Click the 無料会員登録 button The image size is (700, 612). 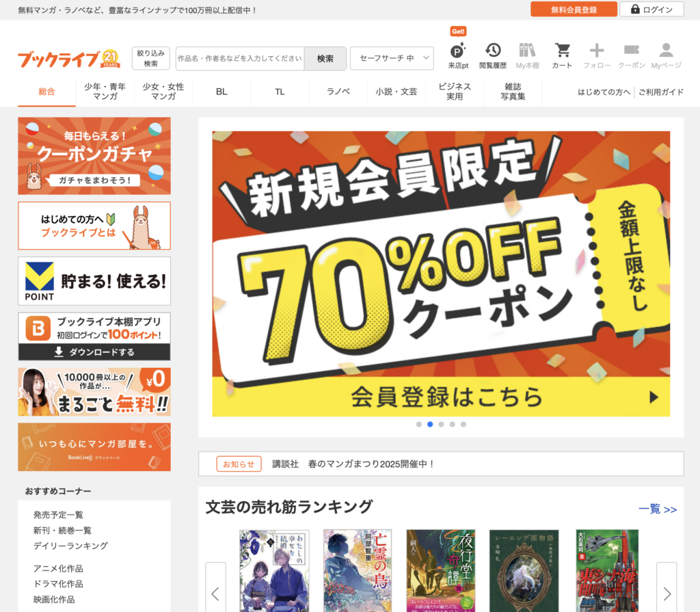[573, 10]
